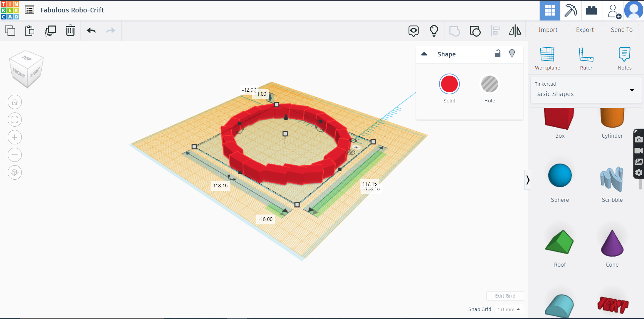The image size is (644, 319).
Task: Open the Align tool
Action: 495,31
